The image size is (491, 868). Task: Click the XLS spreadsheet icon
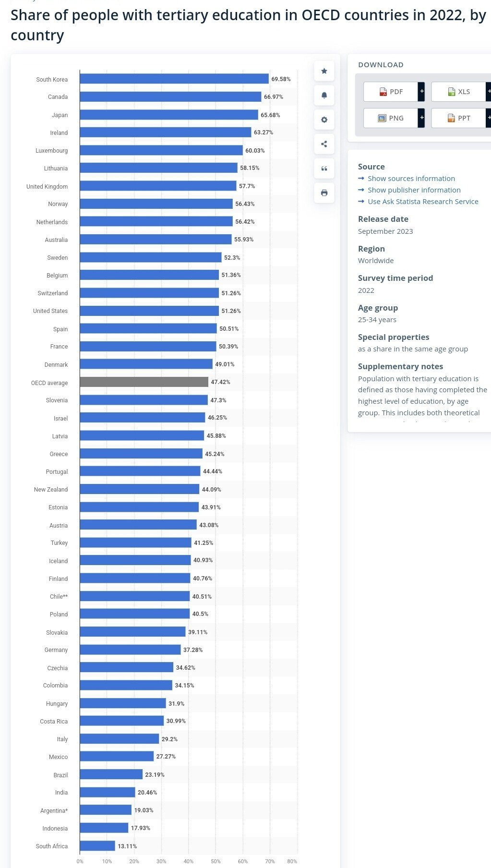click(x=451, y=92)
